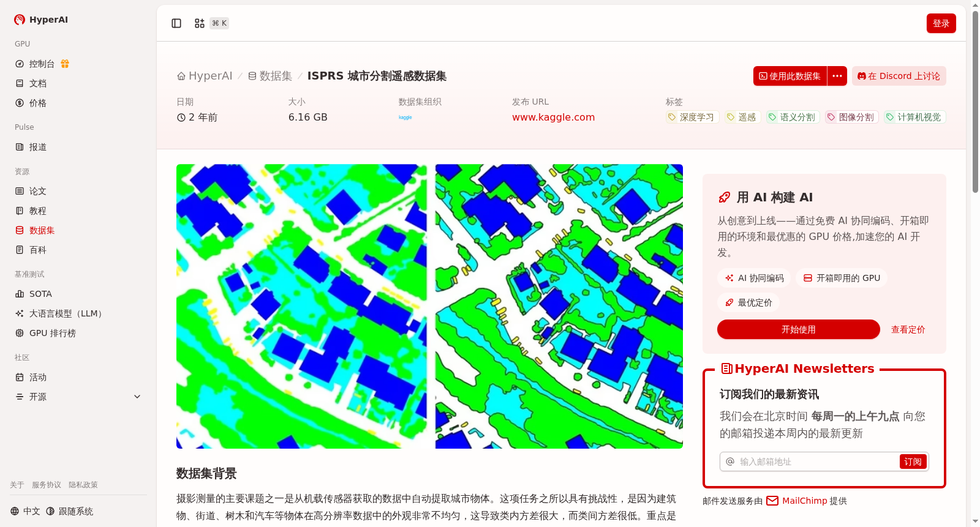This screenshot has width=980, height=527.
Task: Open the 服务协议 footer link
Action: (x=47, y=485)
